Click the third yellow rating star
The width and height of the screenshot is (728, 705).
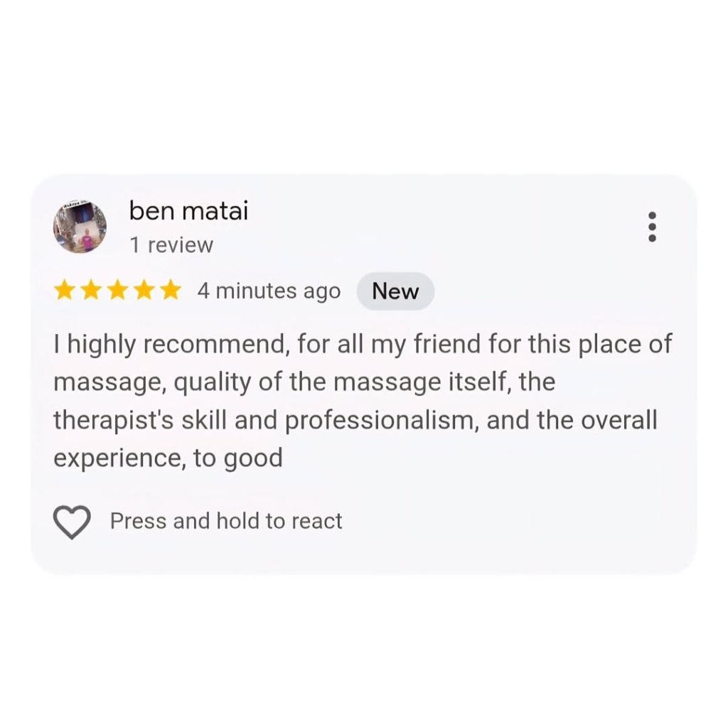click(118, 291)
